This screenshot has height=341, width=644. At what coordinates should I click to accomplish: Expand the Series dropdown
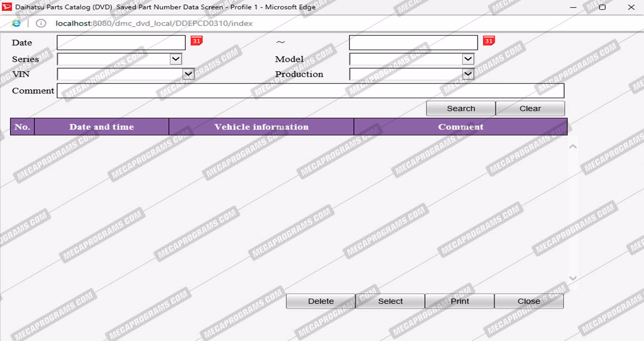[175, 59]
